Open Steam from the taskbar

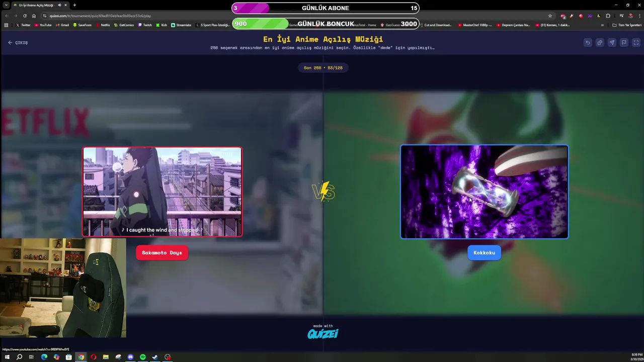click(155, 357)
